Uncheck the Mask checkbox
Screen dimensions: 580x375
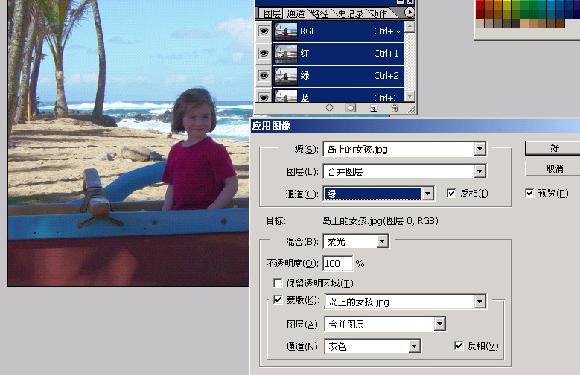277,300
